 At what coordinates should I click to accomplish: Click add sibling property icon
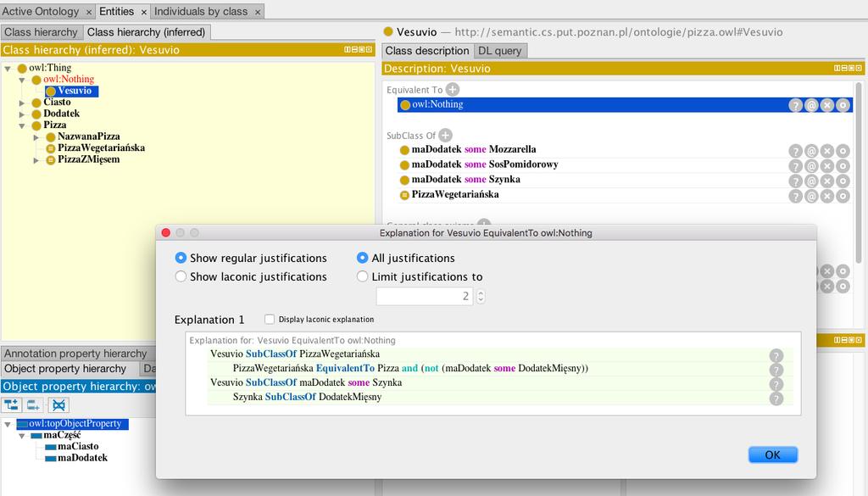pos(33,405)
